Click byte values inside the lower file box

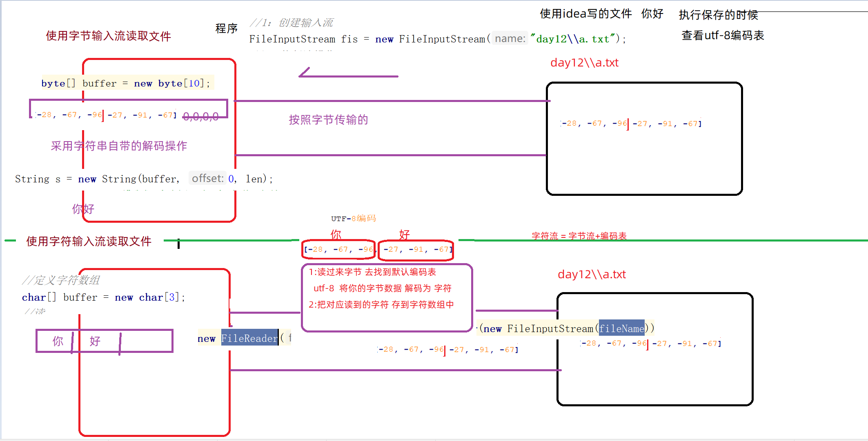[x=650, y=343]
